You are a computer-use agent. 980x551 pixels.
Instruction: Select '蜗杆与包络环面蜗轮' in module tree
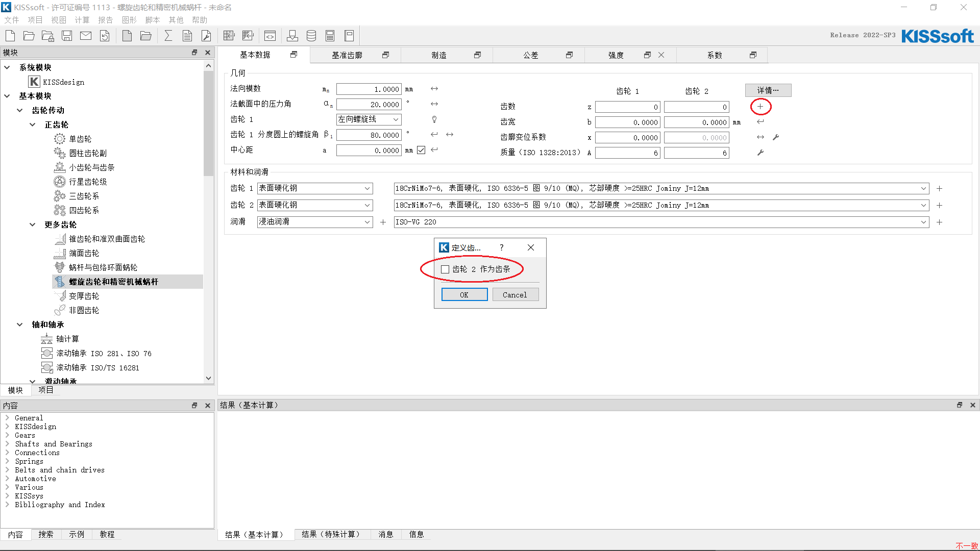(103, 267)
